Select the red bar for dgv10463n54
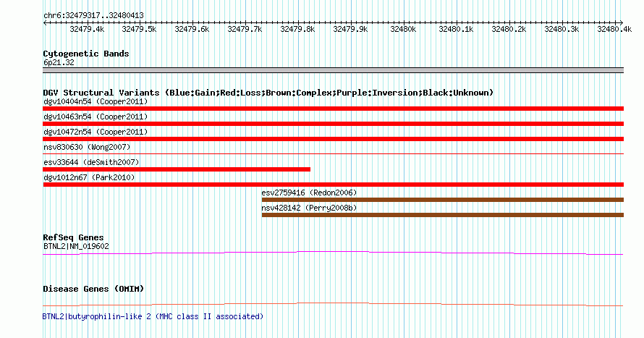The height and width of the screenshot is (338, 644). point(333,124)
